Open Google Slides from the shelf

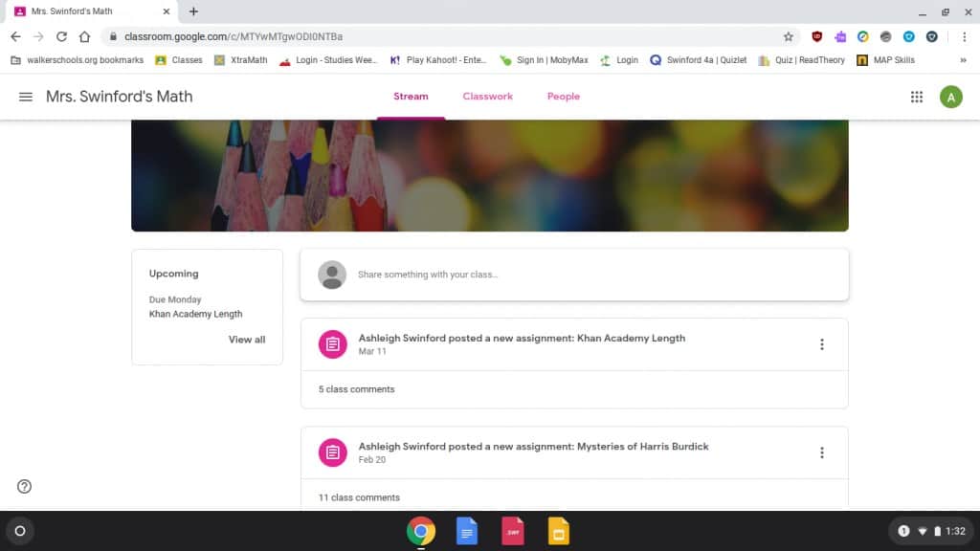click(559, 530)
